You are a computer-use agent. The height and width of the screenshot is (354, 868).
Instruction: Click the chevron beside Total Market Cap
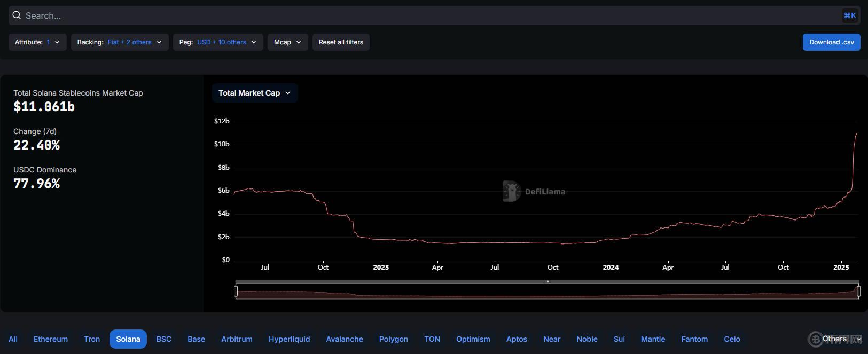coord(288,93)
